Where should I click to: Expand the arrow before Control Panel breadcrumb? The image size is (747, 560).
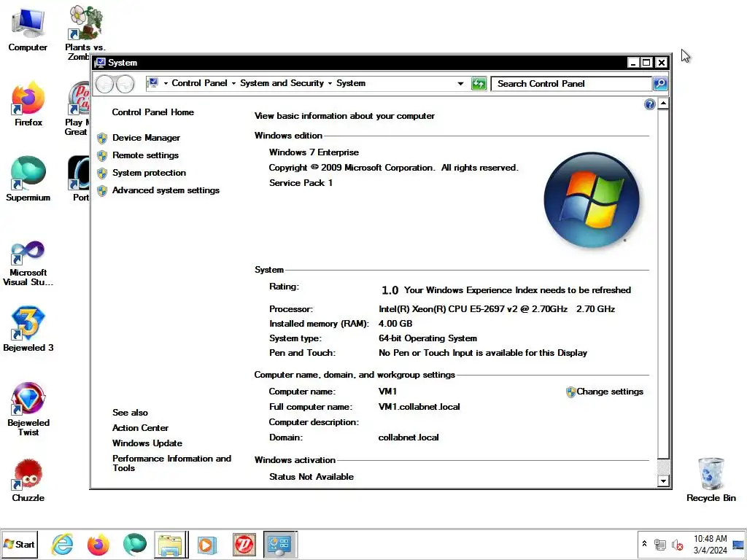click(166, 83)
